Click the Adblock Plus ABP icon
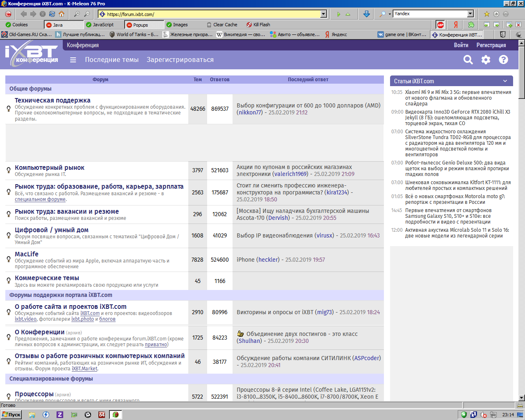525x420 pixels. pyautogui.click(x=441, y=25)
